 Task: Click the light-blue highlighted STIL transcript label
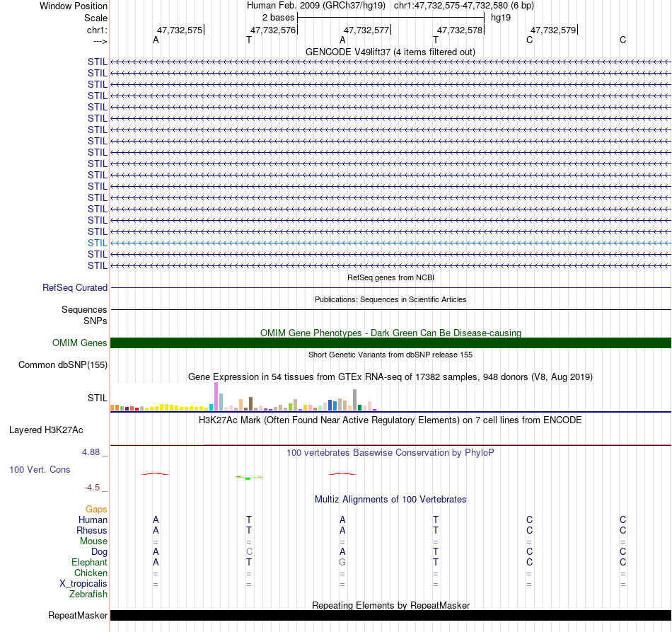(x=98, y=243)
